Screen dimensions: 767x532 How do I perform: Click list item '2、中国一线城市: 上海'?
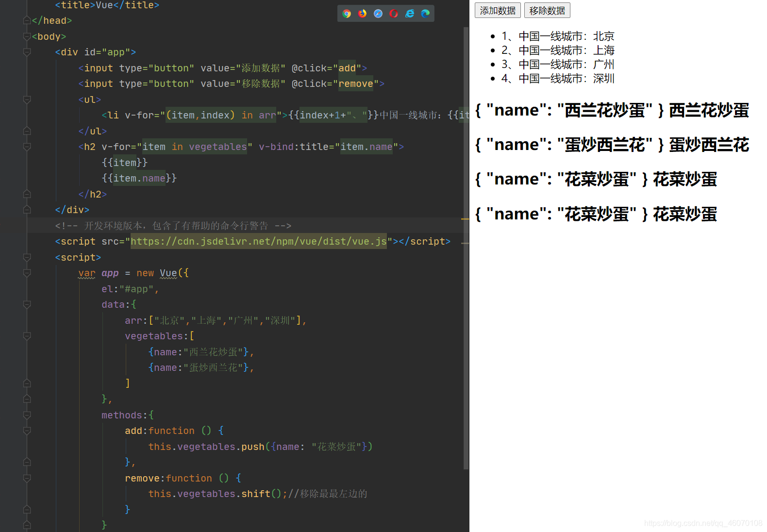(x=558, y=50)
